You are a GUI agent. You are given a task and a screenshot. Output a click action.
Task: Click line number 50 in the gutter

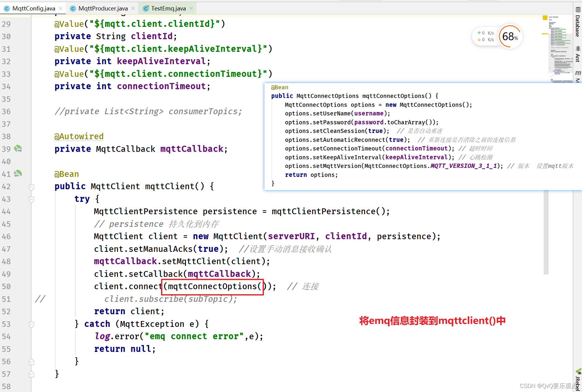(6, 287)
